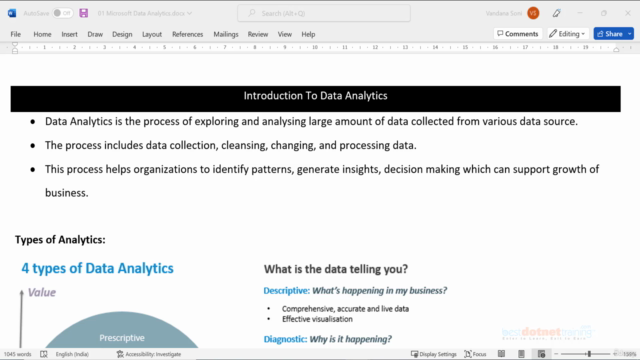Click the Search (Alt+Q) box

click(324, 13)
